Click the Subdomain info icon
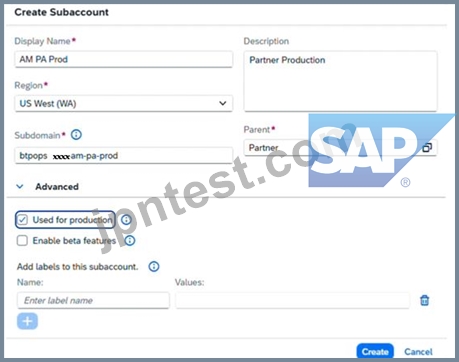Screen dimensions: 459x362 76,135
